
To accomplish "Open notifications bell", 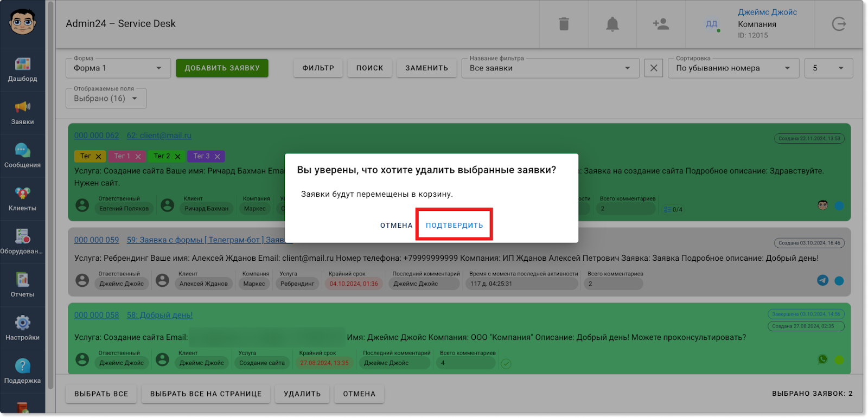I will pyautogui.click(x=612, y=24).
